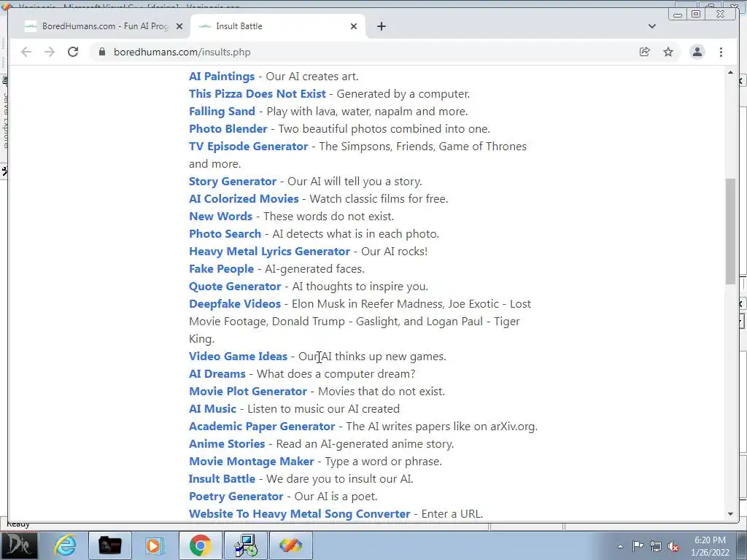The height and width of the screenshot is (560, 747).
Task: Open the Photo Search link
Action: [x=225, y=234]
